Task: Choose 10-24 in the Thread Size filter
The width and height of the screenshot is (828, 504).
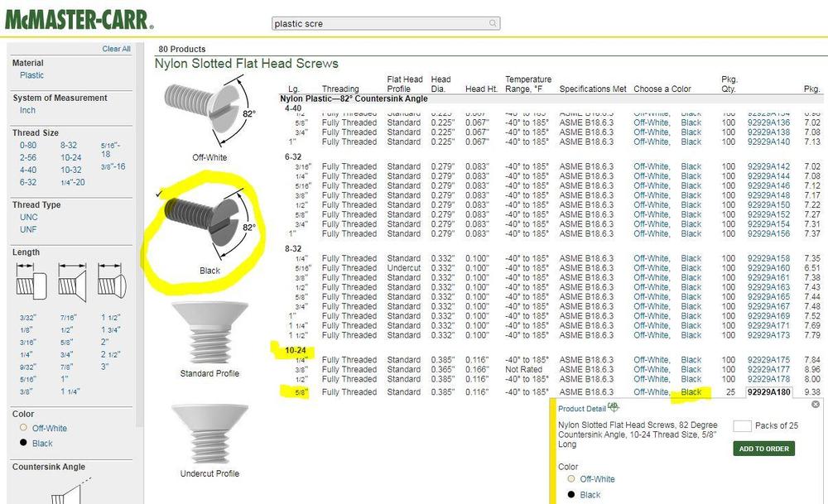Action: pos(70,157)
